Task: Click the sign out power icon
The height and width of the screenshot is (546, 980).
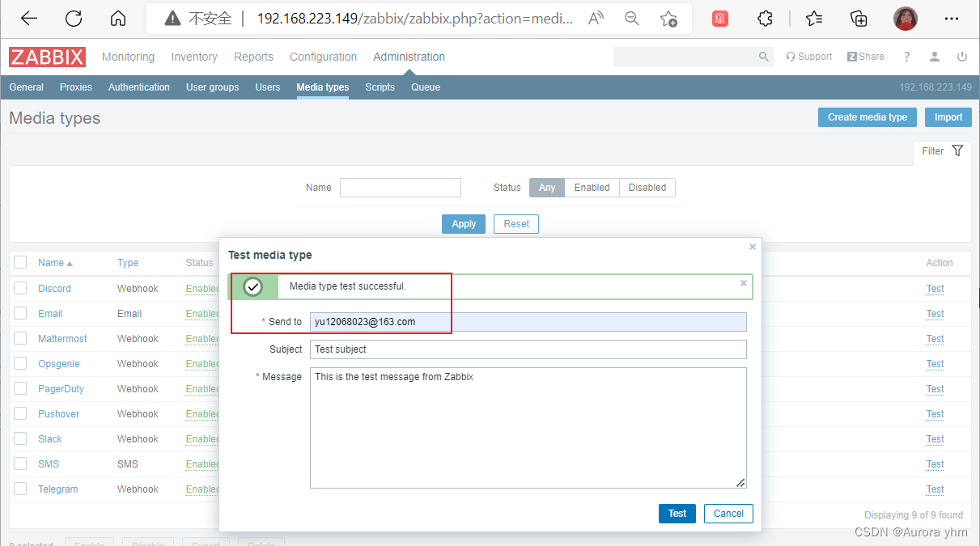Action: [962, 57]
